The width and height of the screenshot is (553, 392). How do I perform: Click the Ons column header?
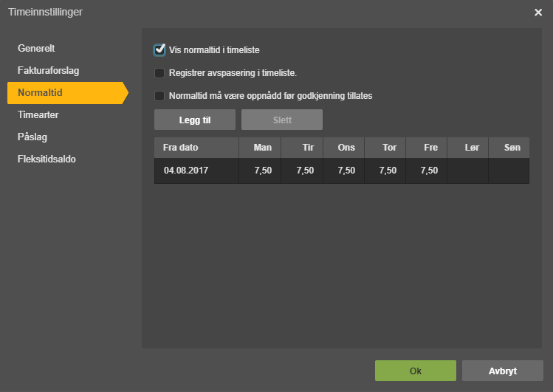pyautogui.click(x=343, y=148)
